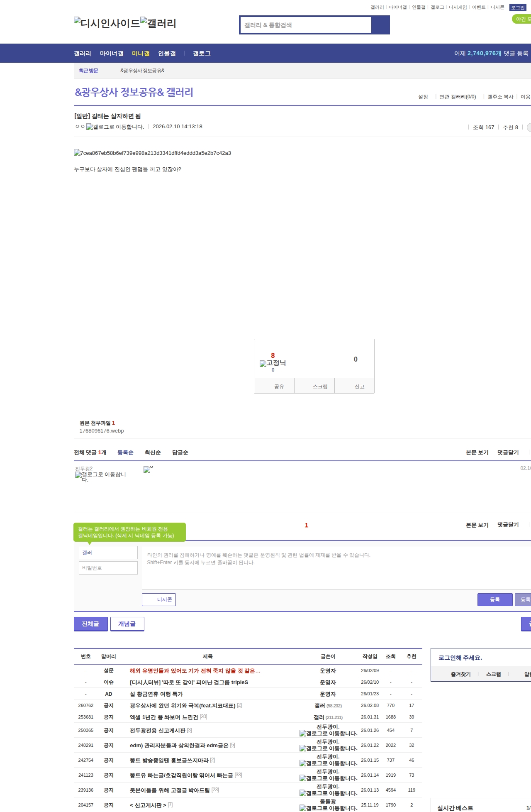The image size is (531, 812).
Task: Click the 갤러리 logo image beside 디시인사이드
Action: tap(158, 23)
